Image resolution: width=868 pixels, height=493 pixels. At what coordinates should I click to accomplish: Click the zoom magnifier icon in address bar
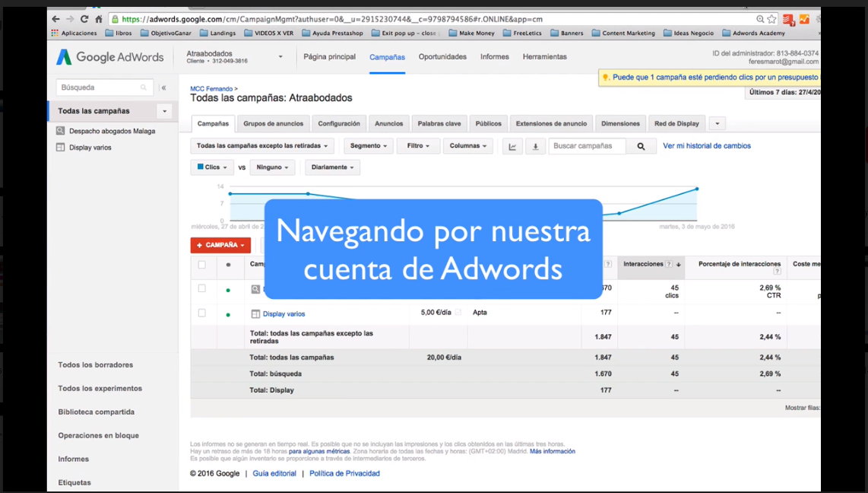760,19
